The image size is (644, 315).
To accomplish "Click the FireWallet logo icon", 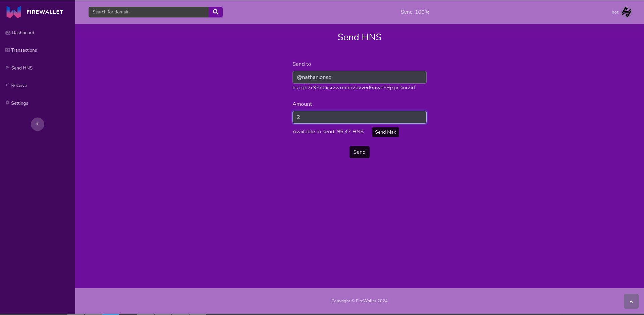I will [14, 12].
